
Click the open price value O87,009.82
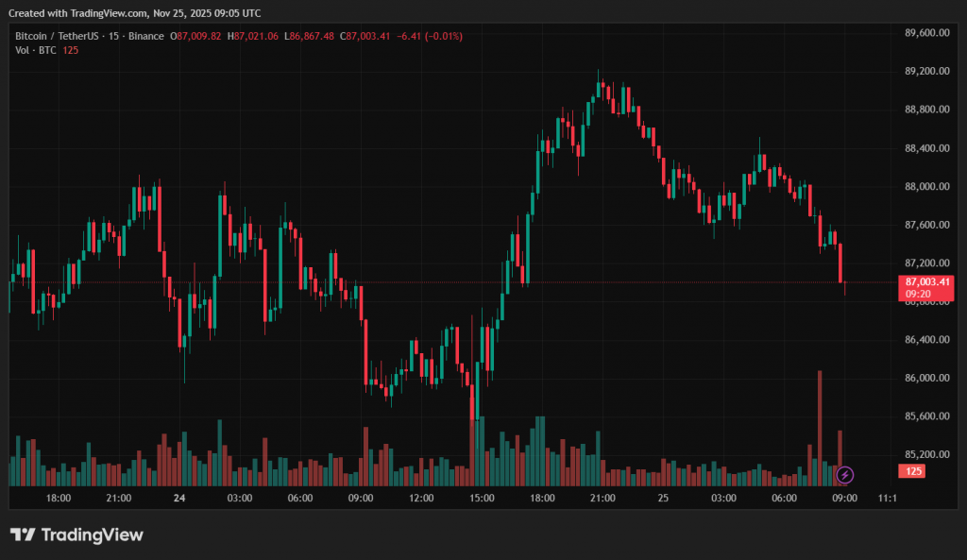195,36
